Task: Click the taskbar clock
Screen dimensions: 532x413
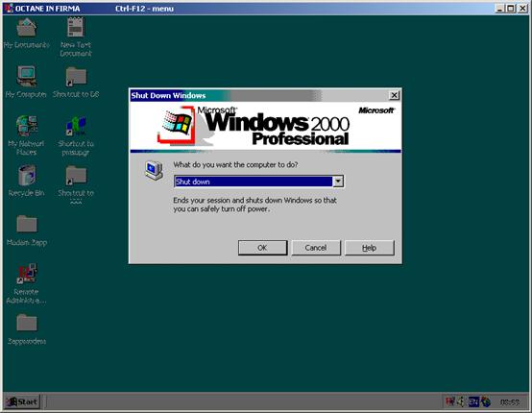Action: click(x=510, y=402)
